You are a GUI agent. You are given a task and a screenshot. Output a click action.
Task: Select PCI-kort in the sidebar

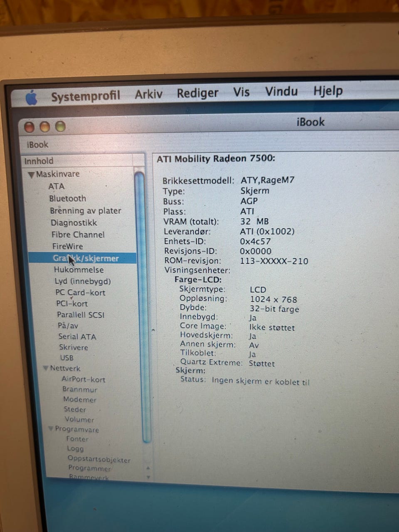point(72,303)
